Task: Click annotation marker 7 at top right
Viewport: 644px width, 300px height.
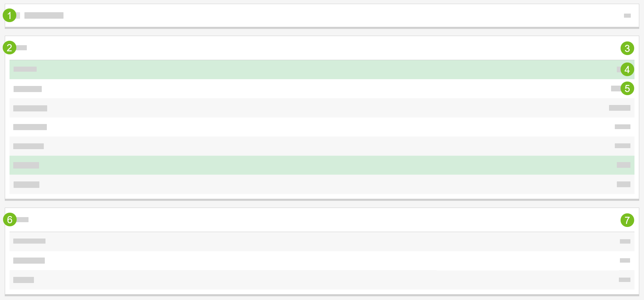Action: [627, 220]
